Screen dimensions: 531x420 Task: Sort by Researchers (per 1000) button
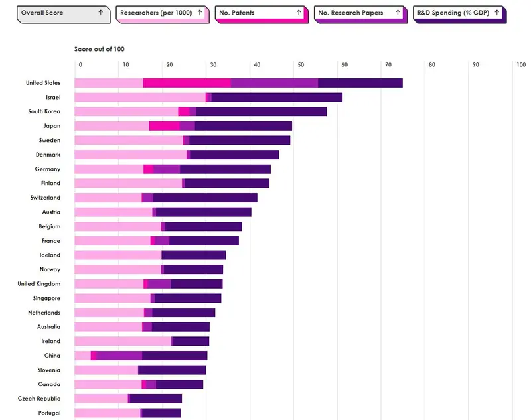click(163, 14)
